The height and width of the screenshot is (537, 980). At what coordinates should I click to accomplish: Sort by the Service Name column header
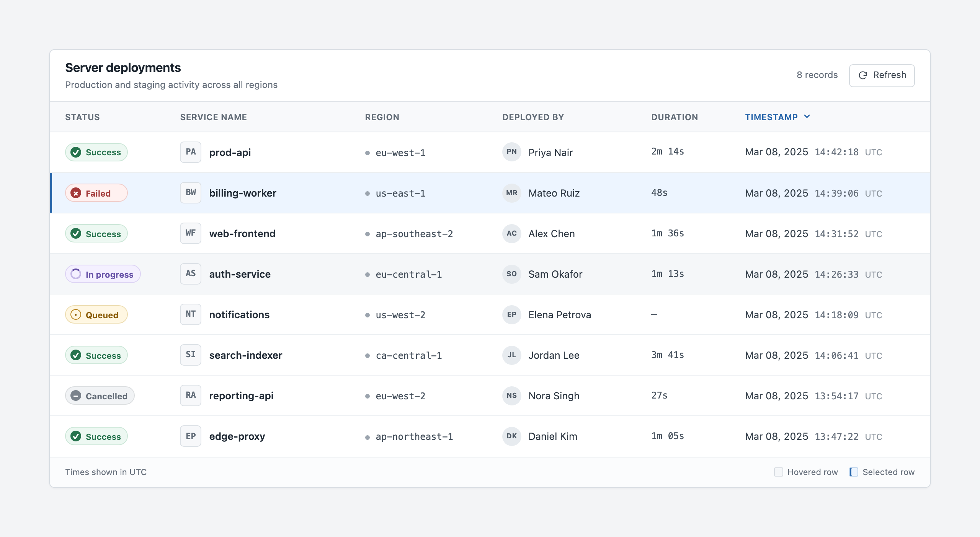coord(214,117)
